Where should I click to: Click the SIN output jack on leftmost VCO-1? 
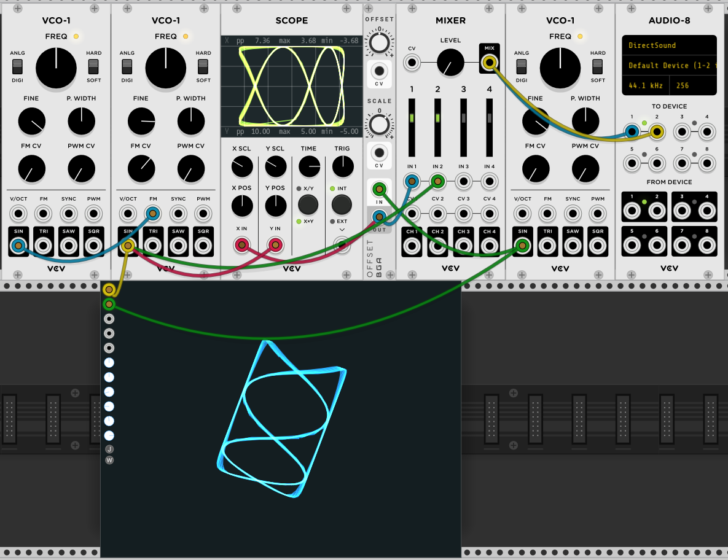[x=18, y=246]
